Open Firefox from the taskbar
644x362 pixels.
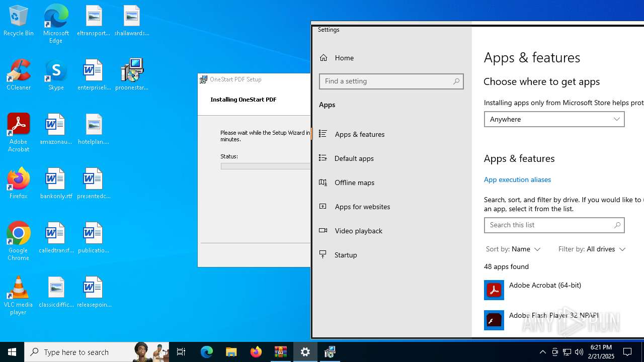coord(256,352)
